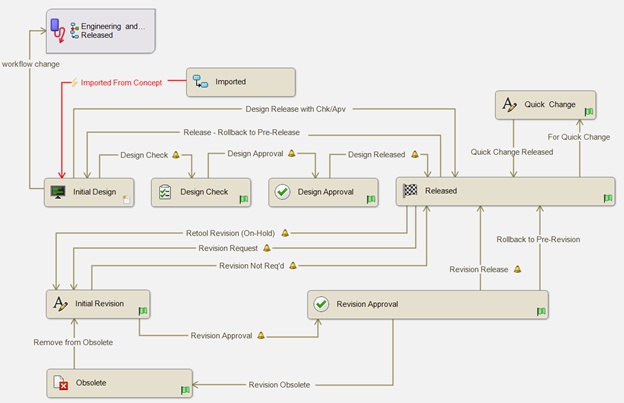Click the 'Revision Request' transition label

[228, 248]
